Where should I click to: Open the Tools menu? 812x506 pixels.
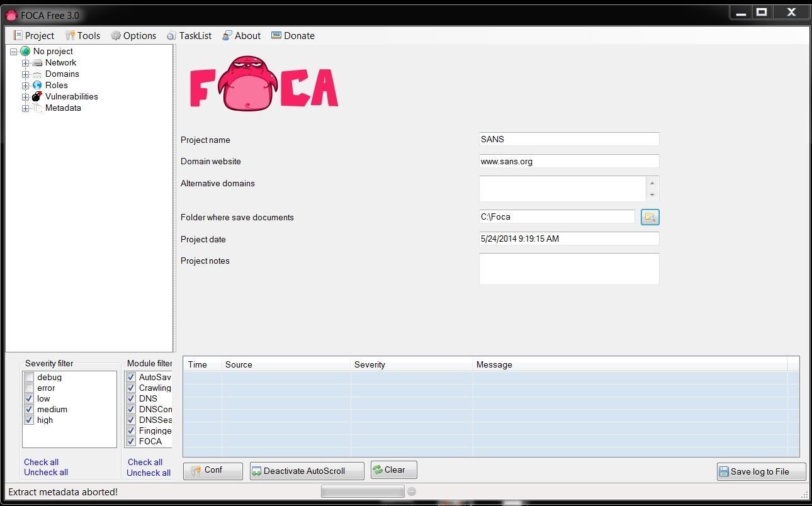click(82, 36)
